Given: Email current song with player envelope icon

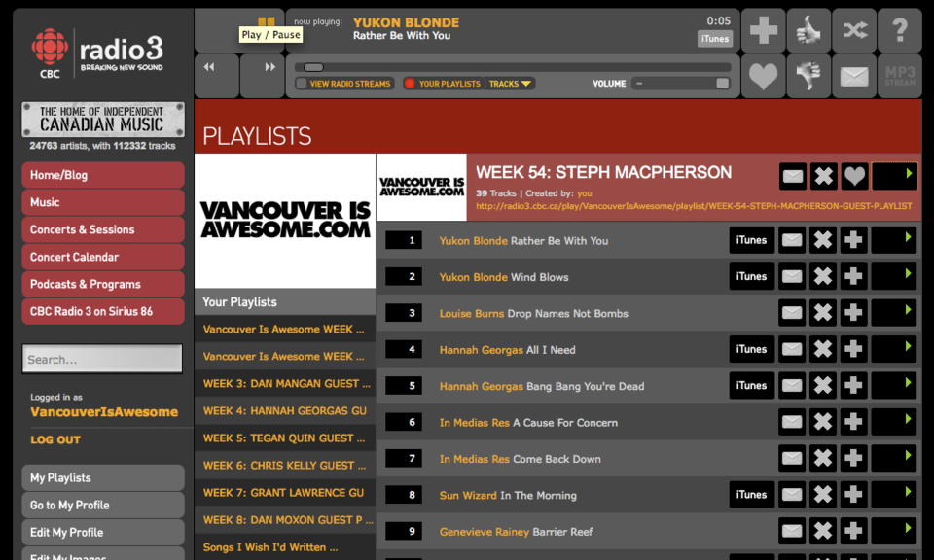Looking at the screenshot, I should (x=854, y=76).
